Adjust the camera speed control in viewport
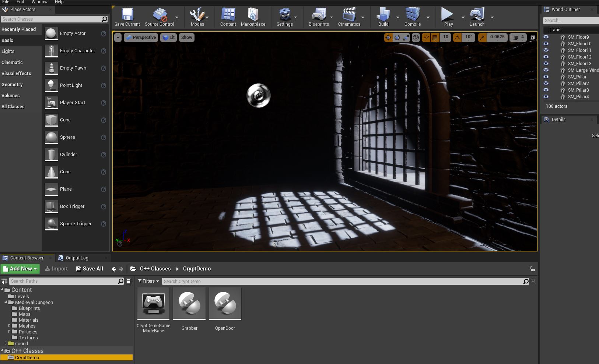This screenshot has width=599, height=364. click(x=518, y=38)
